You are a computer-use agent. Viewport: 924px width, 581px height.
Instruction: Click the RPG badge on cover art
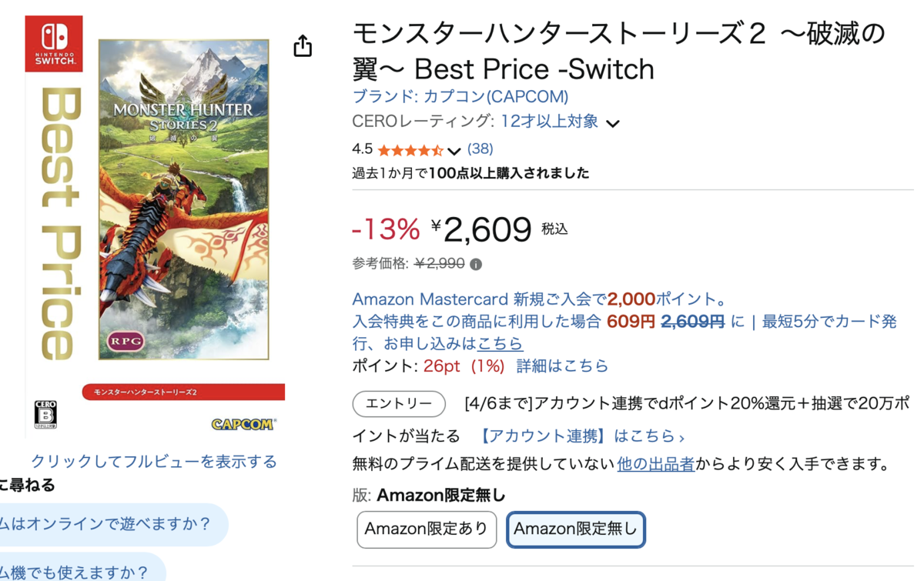tap(125, 340)
